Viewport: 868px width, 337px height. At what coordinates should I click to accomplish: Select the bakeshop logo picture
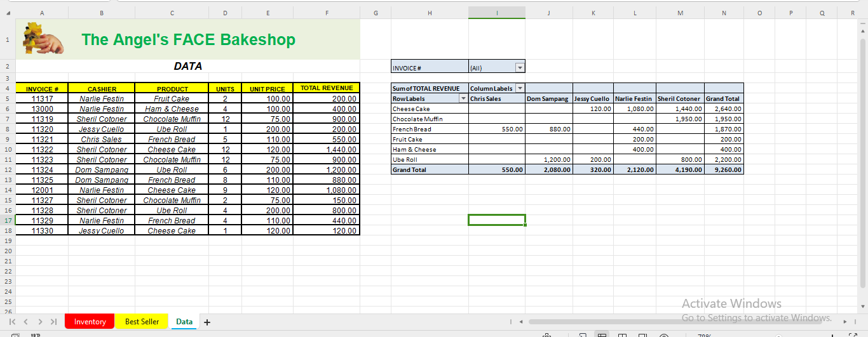(x=43, y=38)
